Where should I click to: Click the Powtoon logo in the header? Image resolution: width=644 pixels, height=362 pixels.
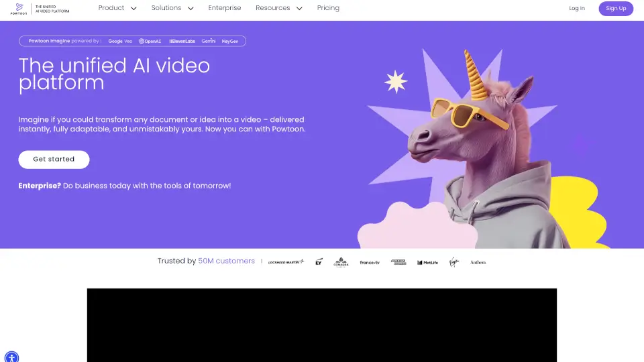point(19,9)
